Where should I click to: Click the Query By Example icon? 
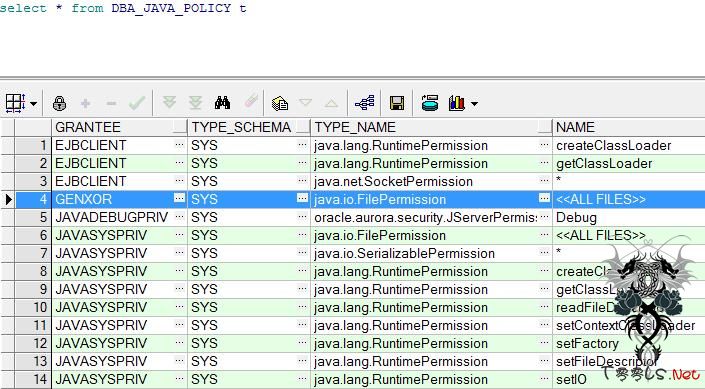[280, 103]
